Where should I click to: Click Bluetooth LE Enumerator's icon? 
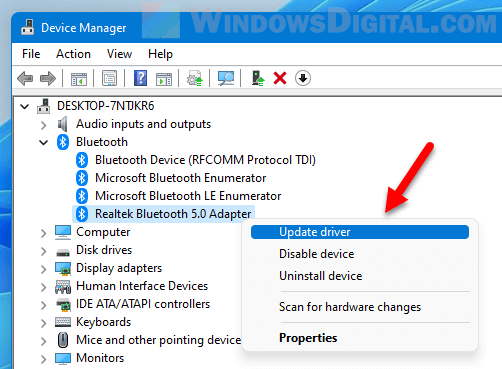coord(82,196)
